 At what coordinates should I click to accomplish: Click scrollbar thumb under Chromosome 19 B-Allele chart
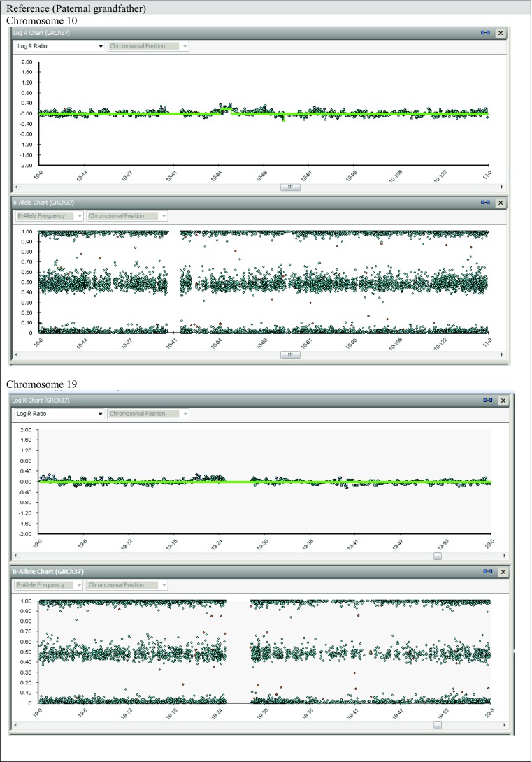pyautogui.click(x=438, y=725)
